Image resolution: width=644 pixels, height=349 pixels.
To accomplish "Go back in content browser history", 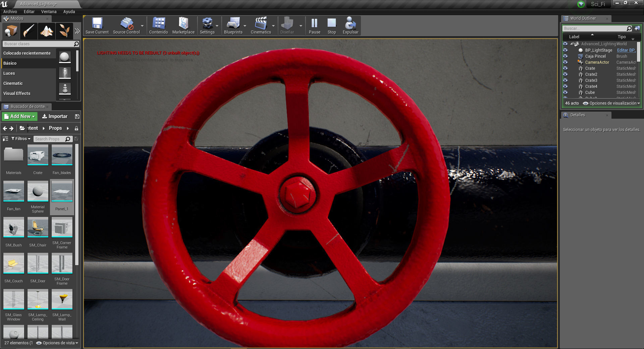I will tap(5, 128).
